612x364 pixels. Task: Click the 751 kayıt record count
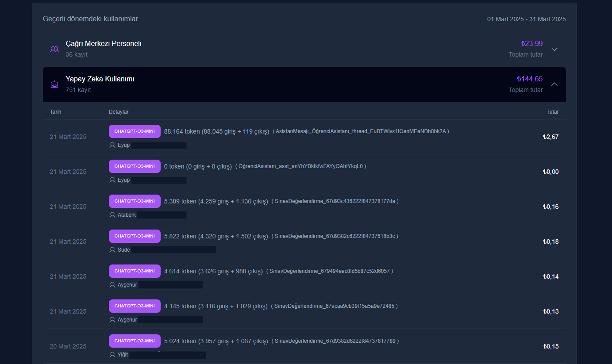coord(78,90)
